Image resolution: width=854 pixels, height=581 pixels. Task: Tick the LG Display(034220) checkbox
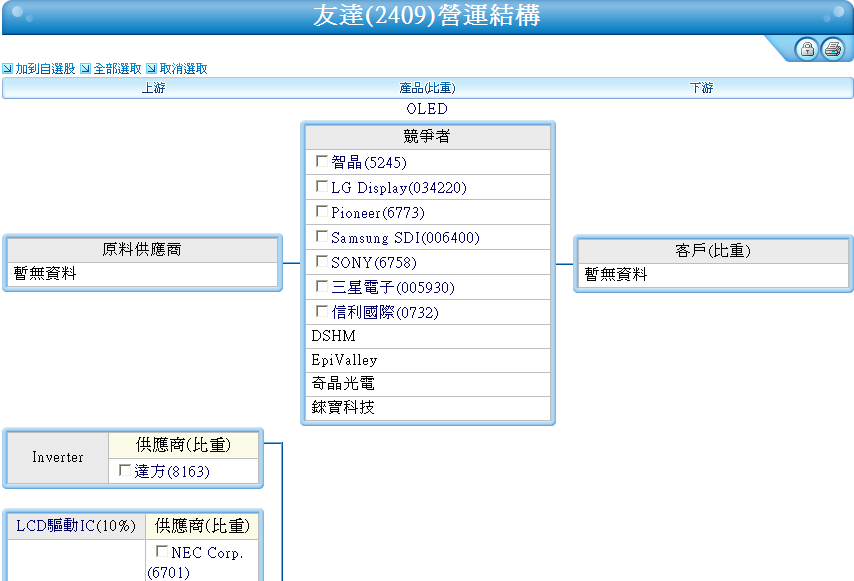coord(322,186)
